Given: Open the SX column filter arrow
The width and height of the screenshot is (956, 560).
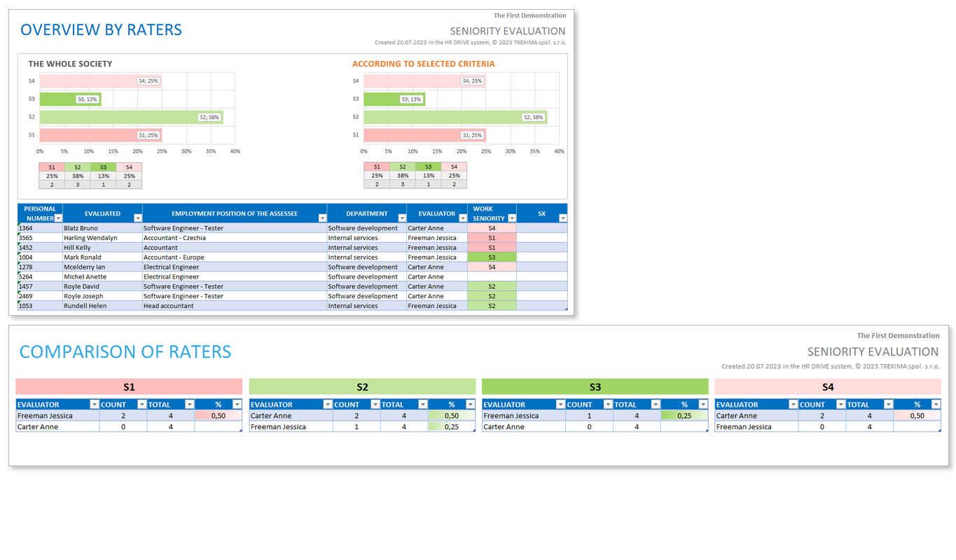Looking at the screenshot, I should point(563,218).
